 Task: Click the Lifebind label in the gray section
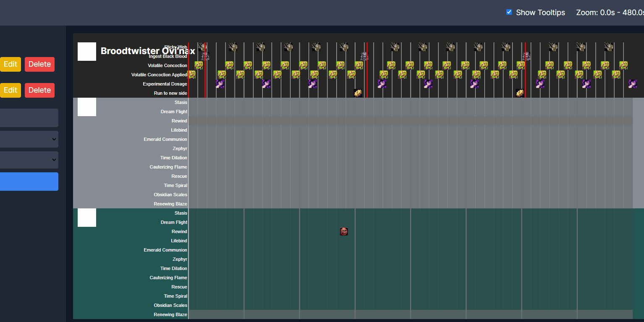[x=179, y=130]
